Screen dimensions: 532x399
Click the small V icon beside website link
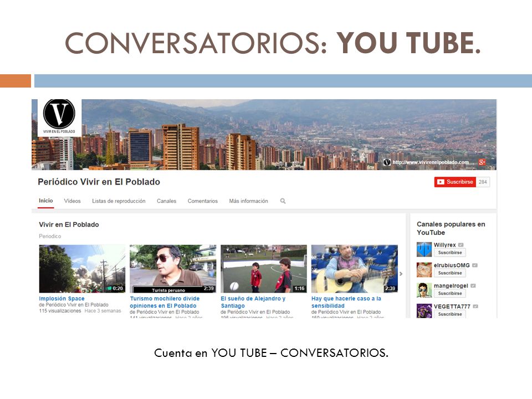pyautogui.click(x=387, y=162)
